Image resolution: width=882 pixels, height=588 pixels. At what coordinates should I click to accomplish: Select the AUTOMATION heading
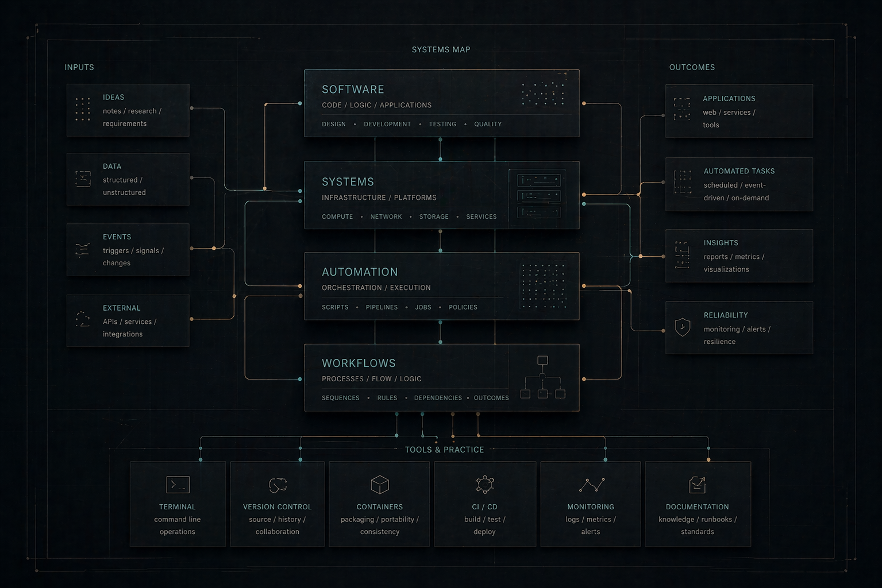point(360,272)
